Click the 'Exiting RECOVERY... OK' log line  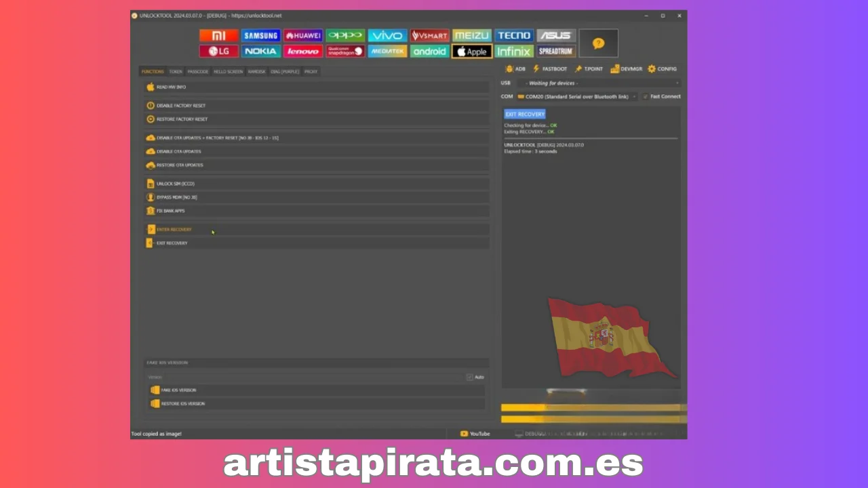(529, 131)
